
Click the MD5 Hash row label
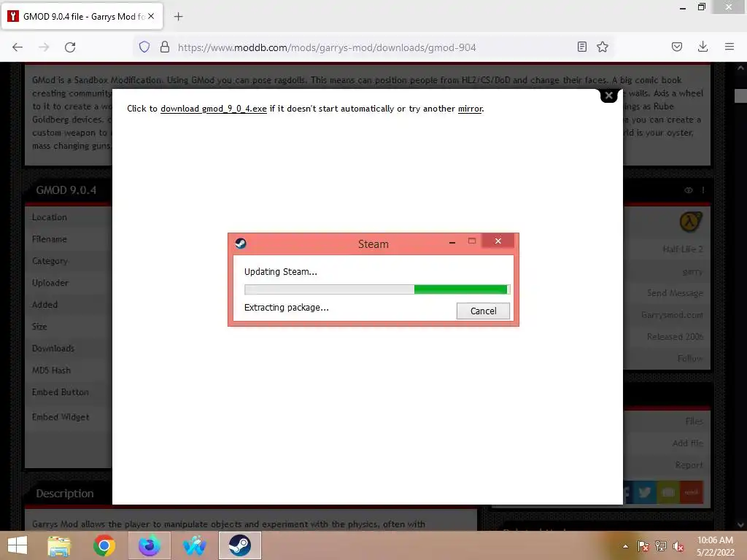tap(51, 370)
